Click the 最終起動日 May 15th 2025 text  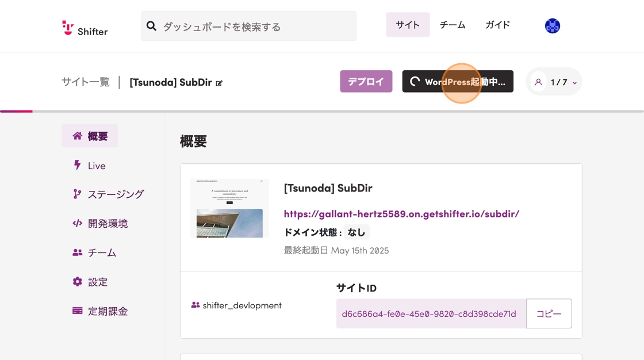[x=336, y=250]
